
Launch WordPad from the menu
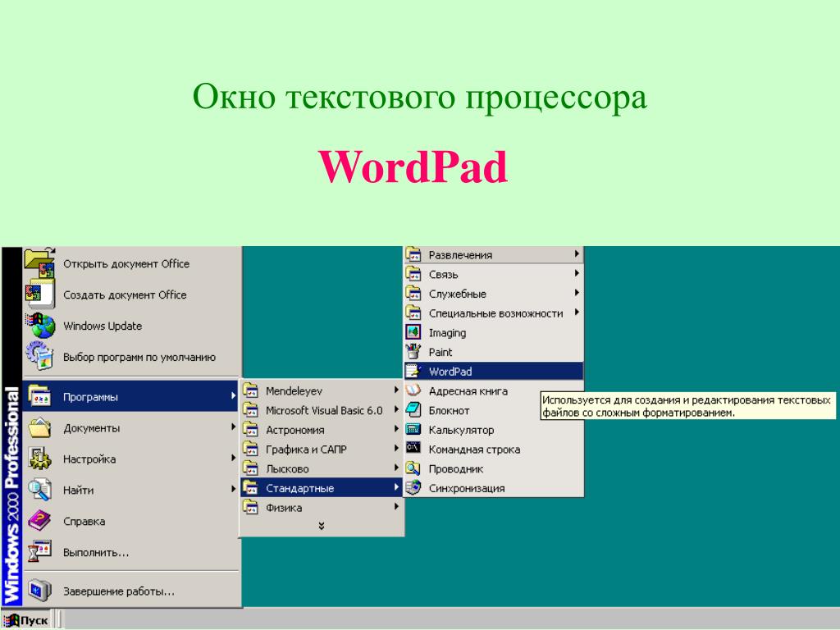[493, 372]
